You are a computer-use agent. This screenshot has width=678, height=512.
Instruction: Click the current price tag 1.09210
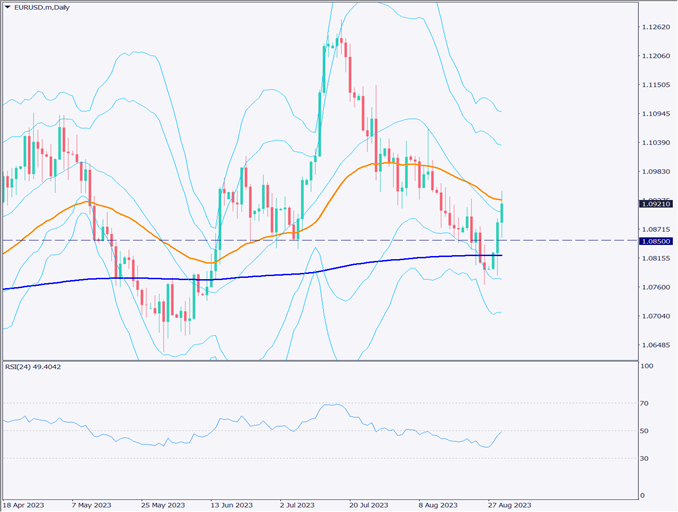tap(655, 203)
